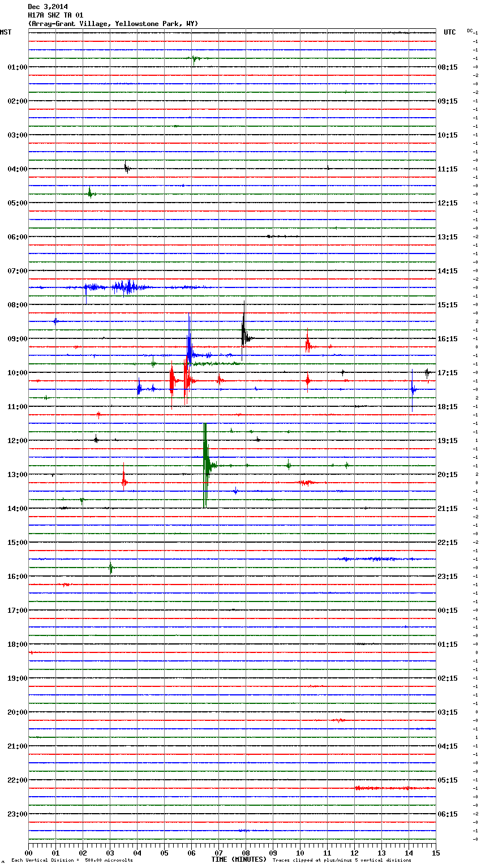Select the '10:00' MST time label
Screen dimensions: 481x868
coord(18,373)
